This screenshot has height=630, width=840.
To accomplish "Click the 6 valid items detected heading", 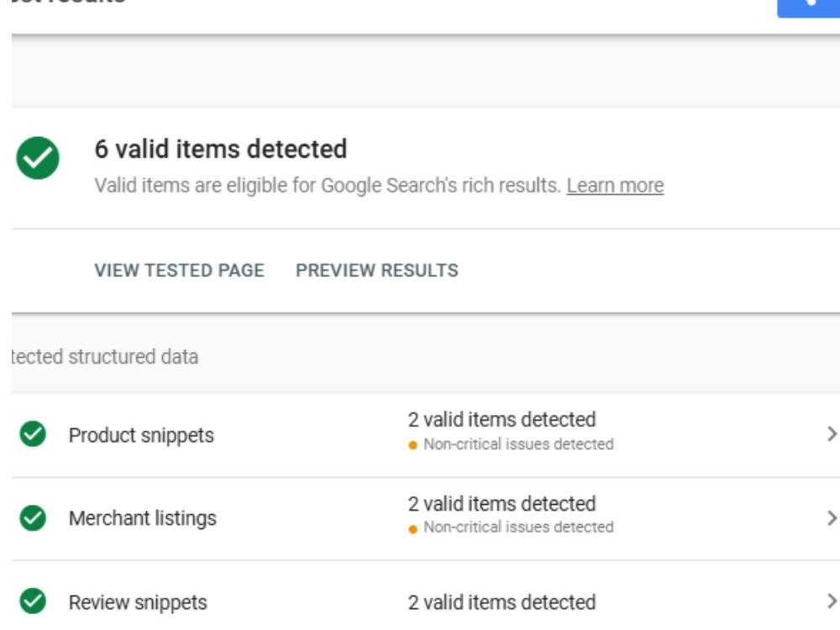I will point(221,149).
